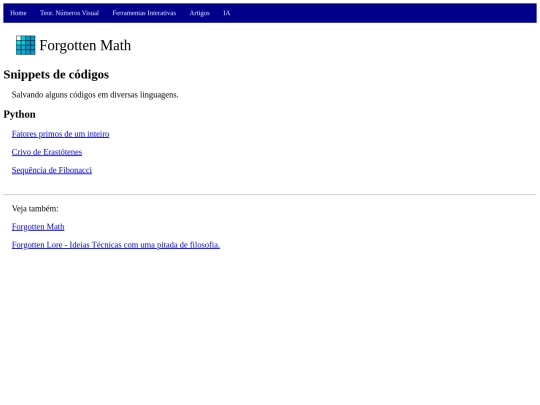The width and height of the screenshot is (540, 405).
Task: Click the Forgotten Math grid logo icon
Action: coord(25,45)
